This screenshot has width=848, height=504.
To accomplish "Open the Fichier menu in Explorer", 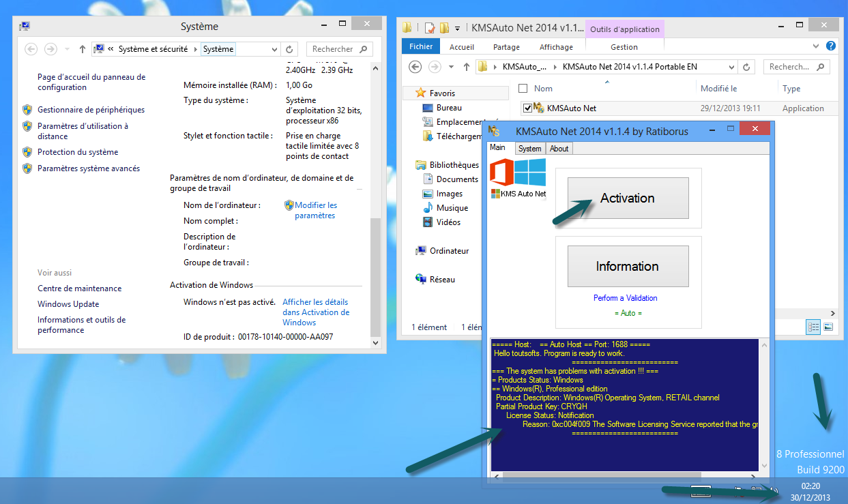I will pyautogui.click(x=422, y=46).
